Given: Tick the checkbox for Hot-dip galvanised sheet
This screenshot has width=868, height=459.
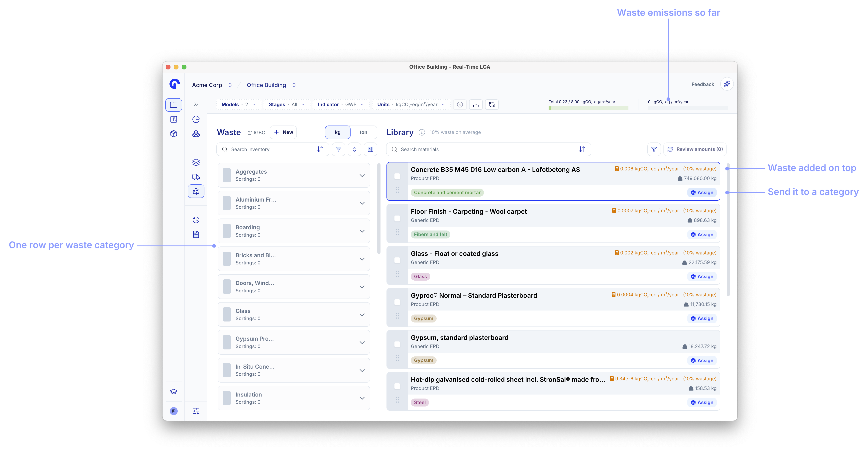Looking at the screenshot, I should click(x=397, y=386).
